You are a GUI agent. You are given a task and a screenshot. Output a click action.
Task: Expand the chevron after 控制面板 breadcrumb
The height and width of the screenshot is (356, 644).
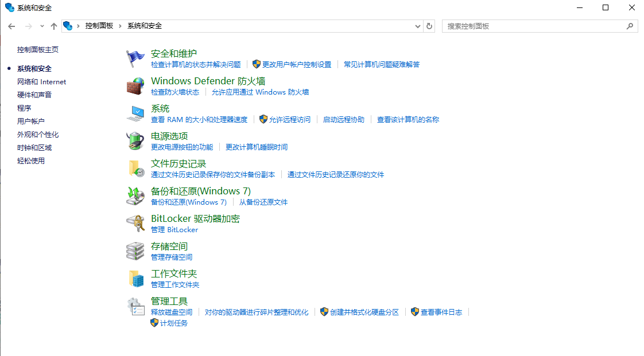[120, 26]
